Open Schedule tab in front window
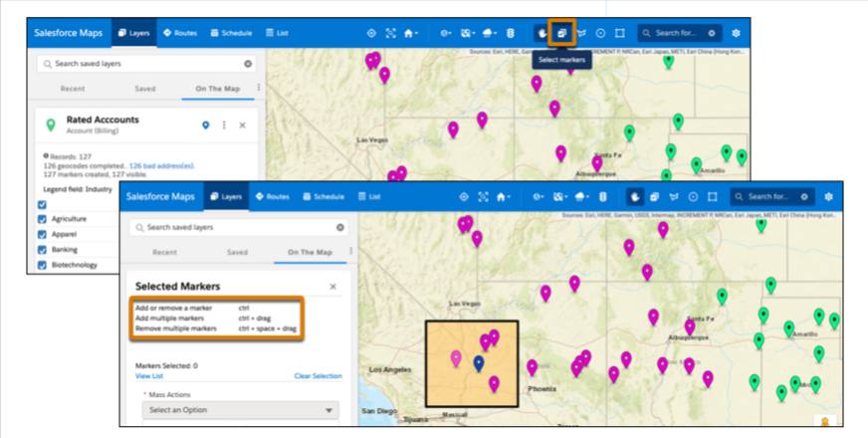This screenshot has height=438, width=868. 324,196
